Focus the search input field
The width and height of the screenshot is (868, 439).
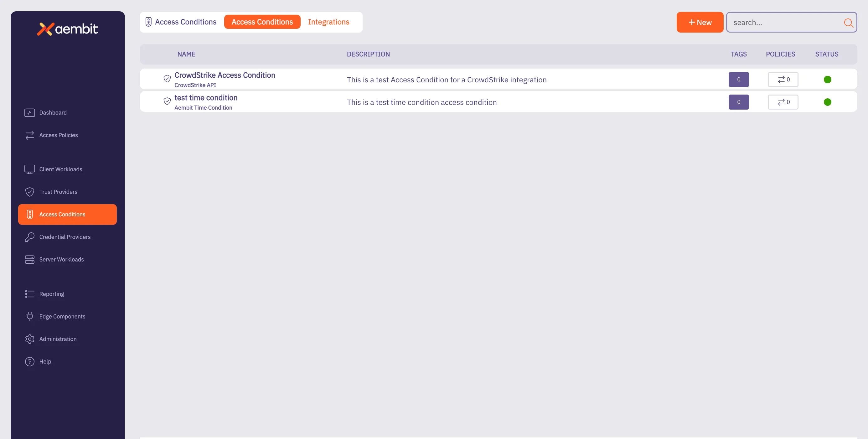coord(785,23)
